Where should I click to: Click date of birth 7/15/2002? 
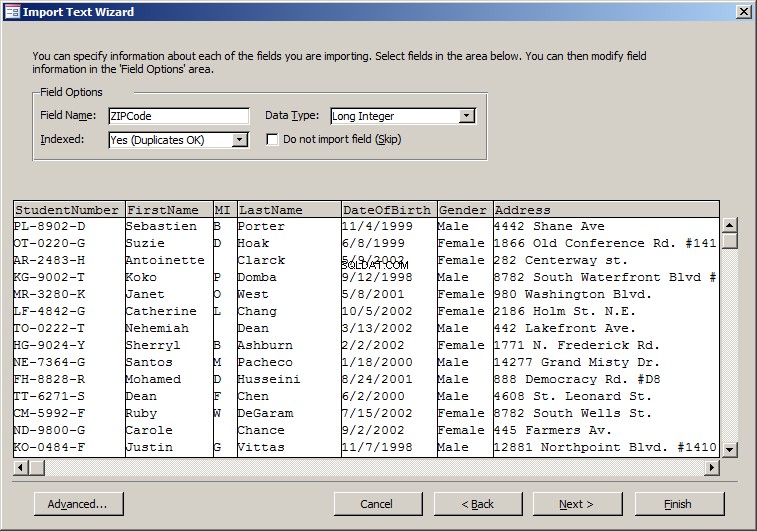pos(377,413)
